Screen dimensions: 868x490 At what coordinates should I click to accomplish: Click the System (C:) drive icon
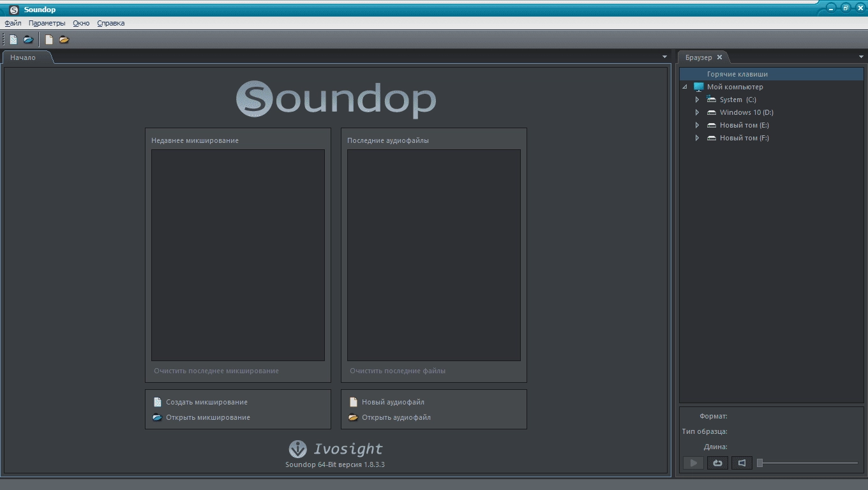(712, 100)
